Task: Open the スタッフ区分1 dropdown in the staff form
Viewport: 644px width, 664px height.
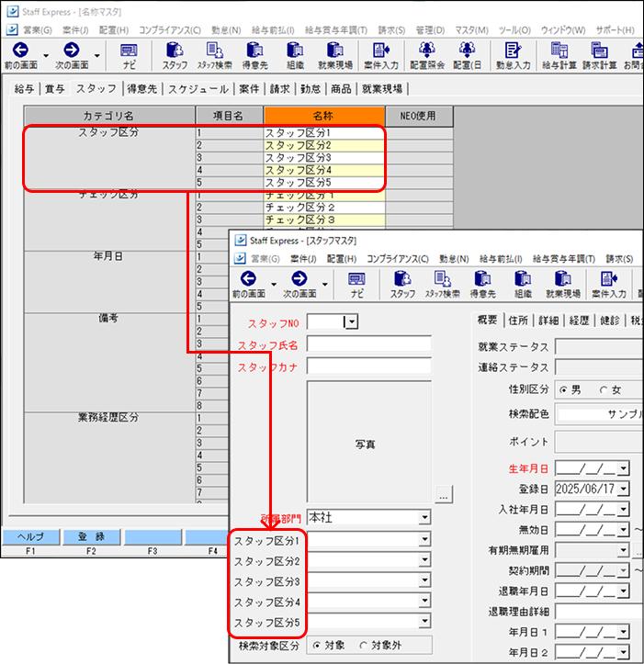Action: [424, 540]
